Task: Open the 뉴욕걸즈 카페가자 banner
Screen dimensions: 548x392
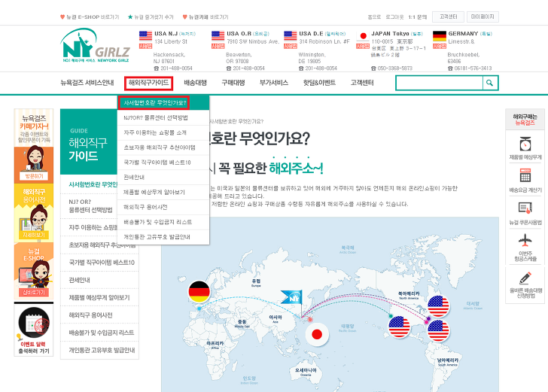Action: (34, 146)
